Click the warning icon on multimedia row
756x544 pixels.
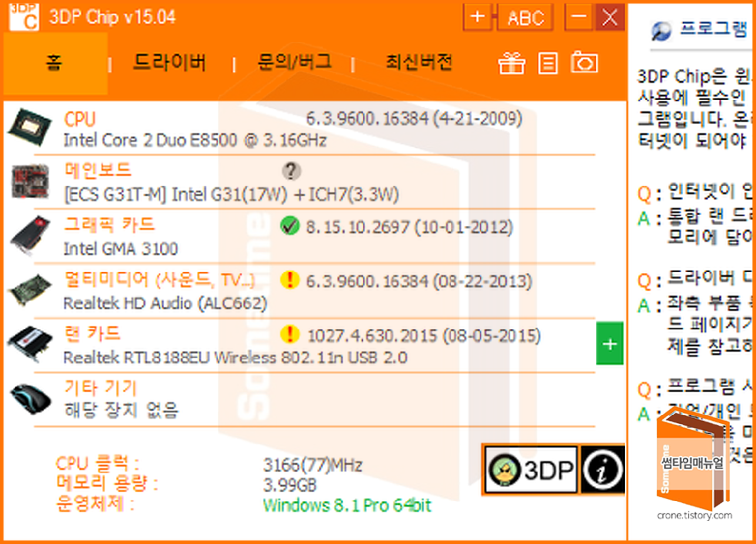click(x=290, y=280)
